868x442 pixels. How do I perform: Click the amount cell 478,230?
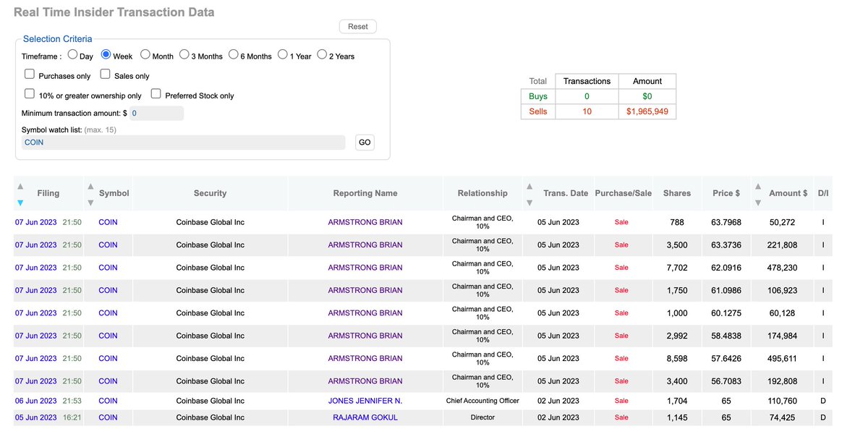click(781, 268)
